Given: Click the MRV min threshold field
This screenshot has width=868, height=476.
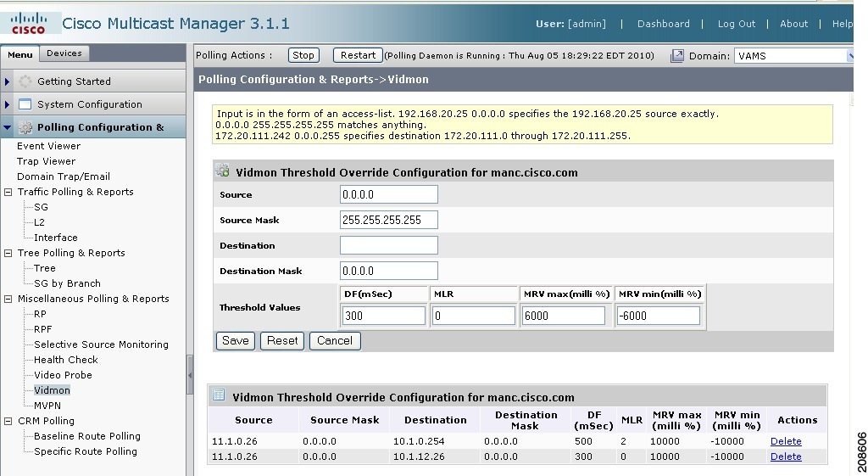Looking at the screenshot, I should (658, 316).
